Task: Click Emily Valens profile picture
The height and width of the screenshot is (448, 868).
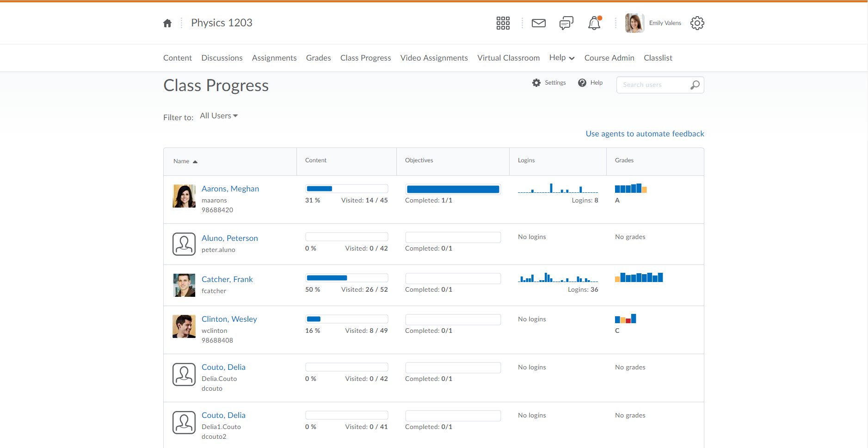Action: [x=634, y=23]
